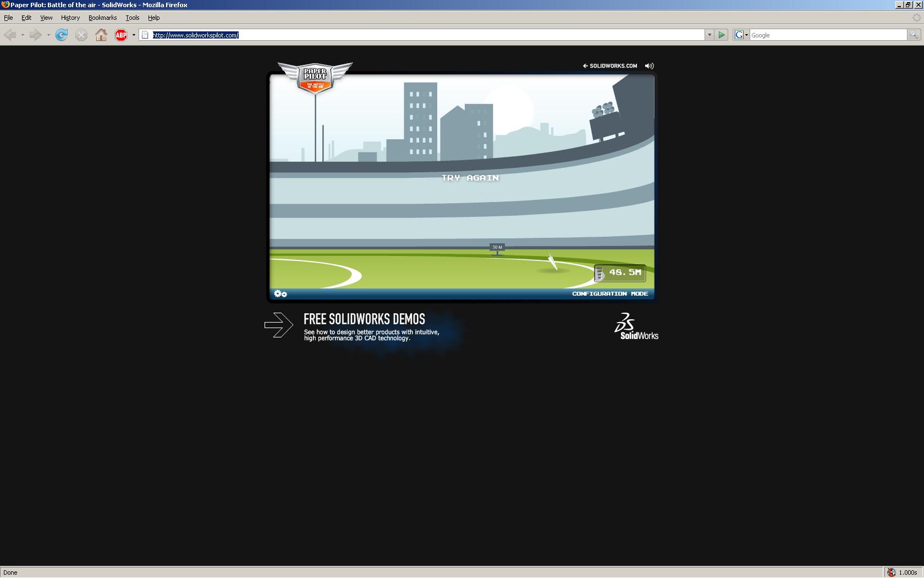Click into the Google search box
Image resolution: width=924 pixels, height=578 pixels.
[828, 35]
